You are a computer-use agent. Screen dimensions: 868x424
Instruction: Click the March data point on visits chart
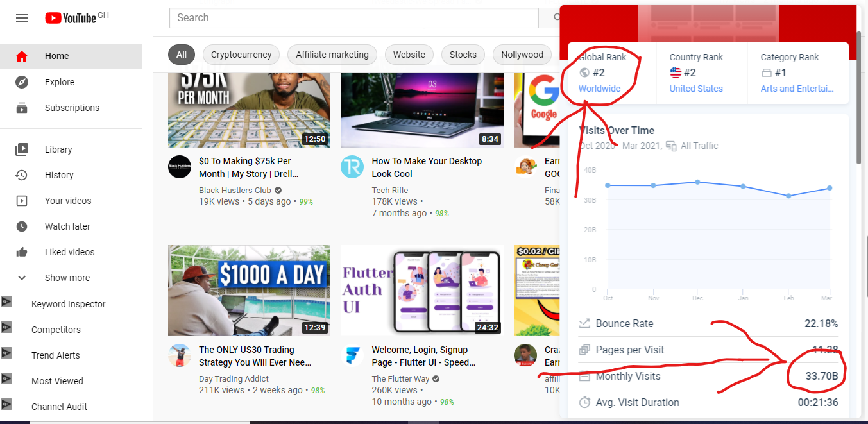tap(830, 188)
